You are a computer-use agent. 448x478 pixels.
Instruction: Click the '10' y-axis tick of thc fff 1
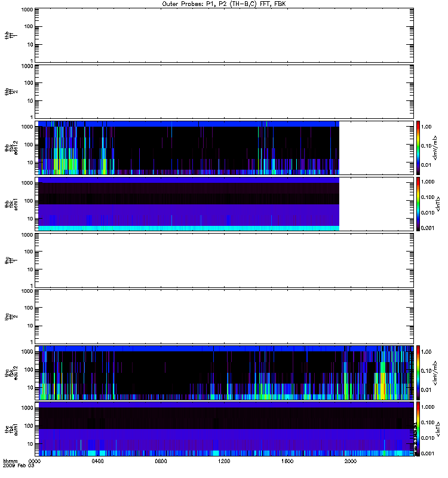click(30, 269)
